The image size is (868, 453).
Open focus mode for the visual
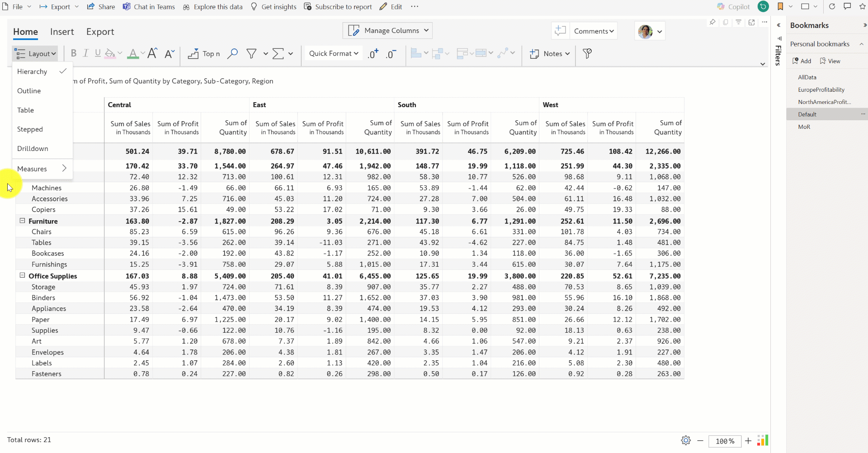(751, 22)
